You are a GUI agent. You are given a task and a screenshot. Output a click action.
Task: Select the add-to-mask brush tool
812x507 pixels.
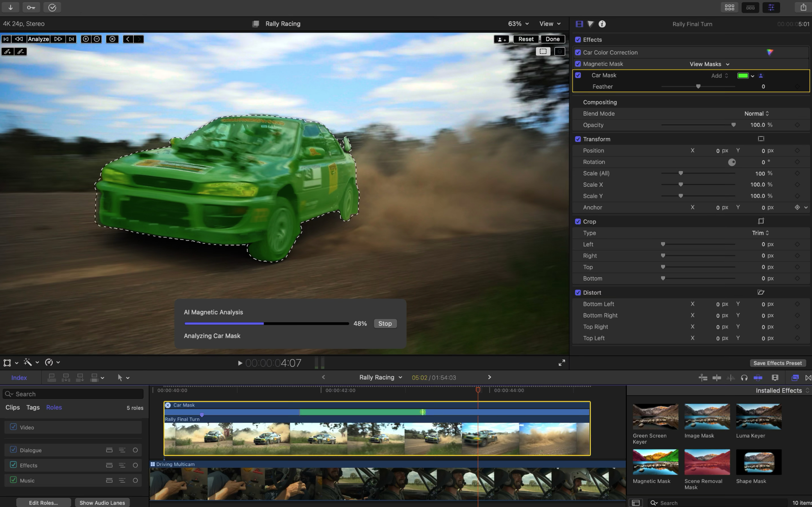pyautogui.click(x=8, y=52)
